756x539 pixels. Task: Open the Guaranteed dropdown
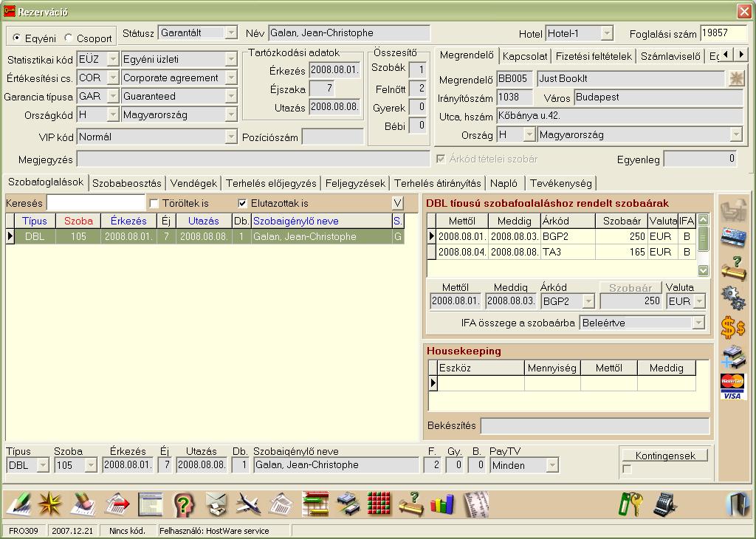coord(231,96)
